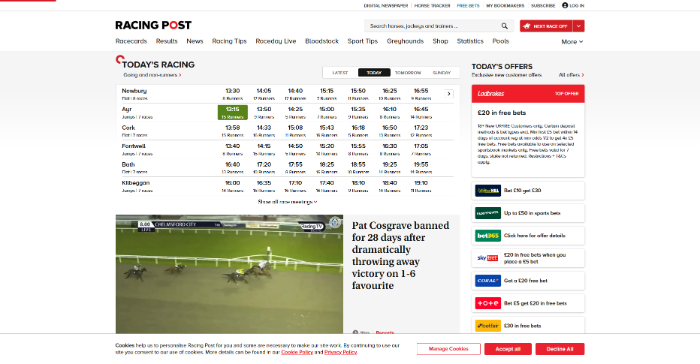Screen dimensions: 700x364
Task: Open the Bath meeting name
Action: coord(128,164)
